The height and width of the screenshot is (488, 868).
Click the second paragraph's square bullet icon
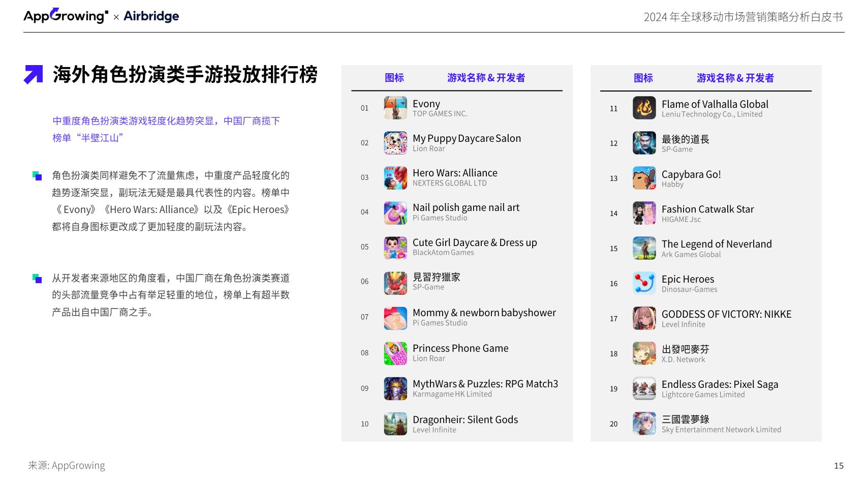(x=37, y=279)
